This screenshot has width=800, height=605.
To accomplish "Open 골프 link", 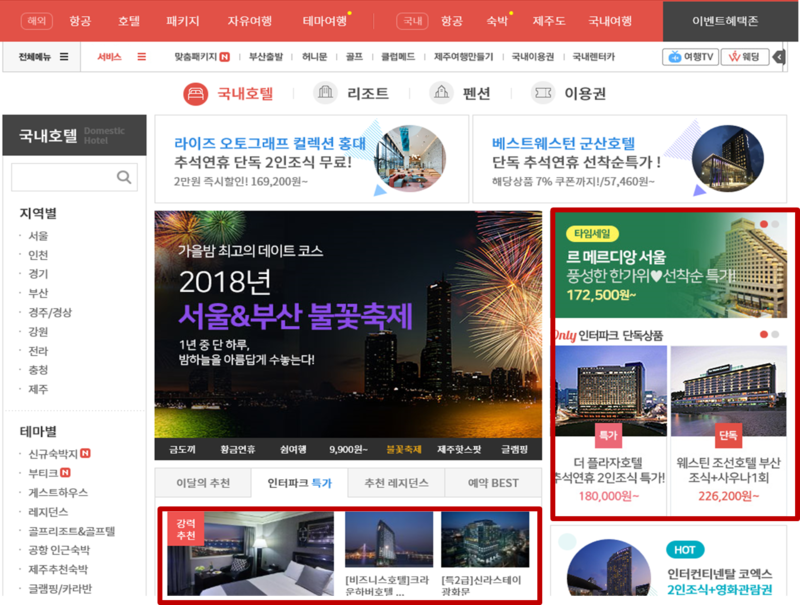I will tap(354, 57).
